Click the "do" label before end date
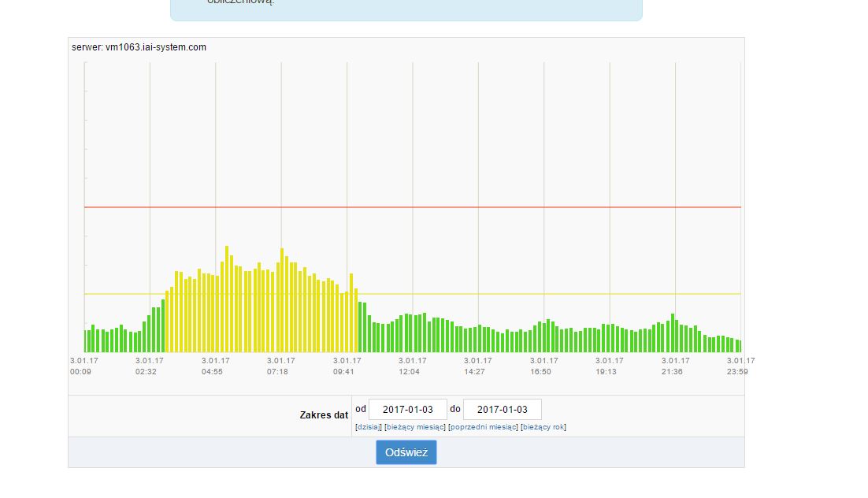Viewport: 868px width, 498px height. (455, 409)
